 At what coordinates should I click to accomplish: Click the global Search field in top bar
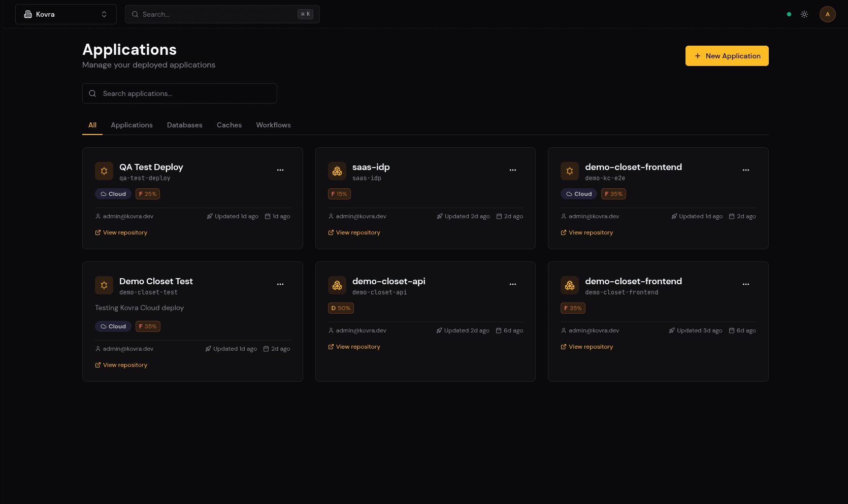point(222,14)
